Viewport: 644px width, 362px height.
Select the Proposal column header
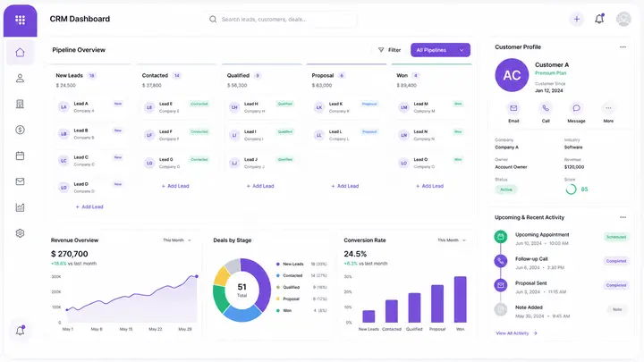click(x=322, y=75)
